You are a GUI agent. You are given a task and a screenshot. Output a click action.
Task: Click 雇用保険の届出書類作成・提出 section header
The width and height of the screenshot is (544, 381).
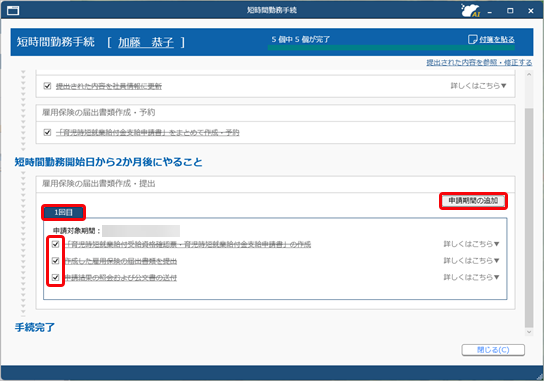coord(275,184)
